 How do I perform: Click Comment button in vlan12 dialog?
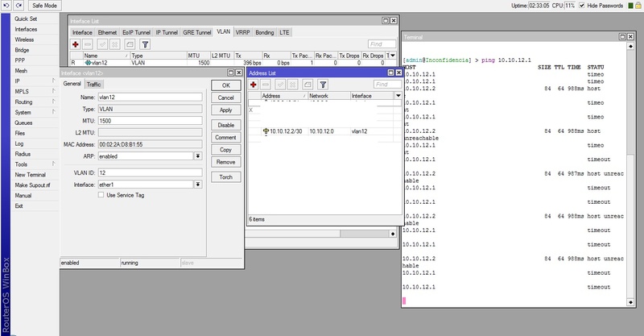click(226, 137)
